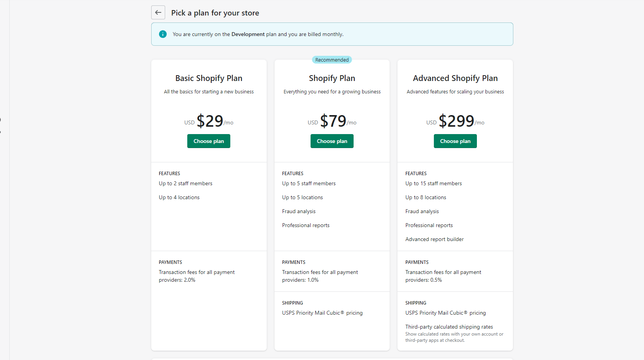Click 'Advanced features for scaling your business'
The image size is (644, 360).
pos(455,92)
